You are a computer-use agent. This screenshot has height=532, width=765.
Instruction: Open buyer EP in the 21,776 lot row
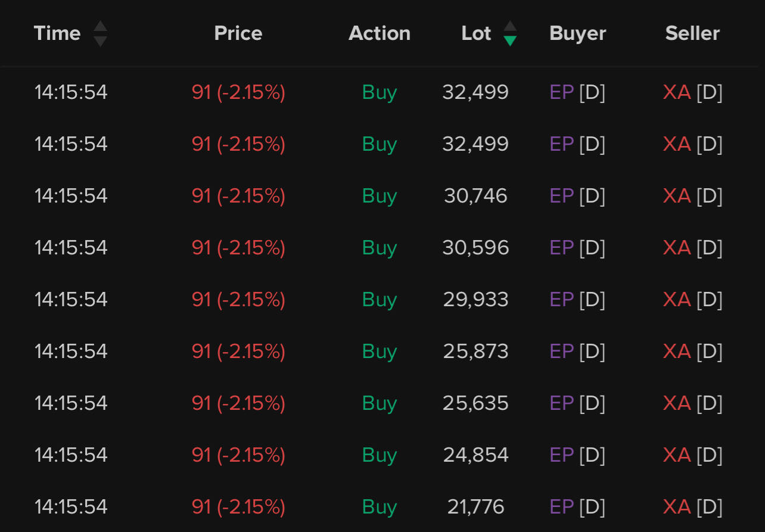(561, 507)
